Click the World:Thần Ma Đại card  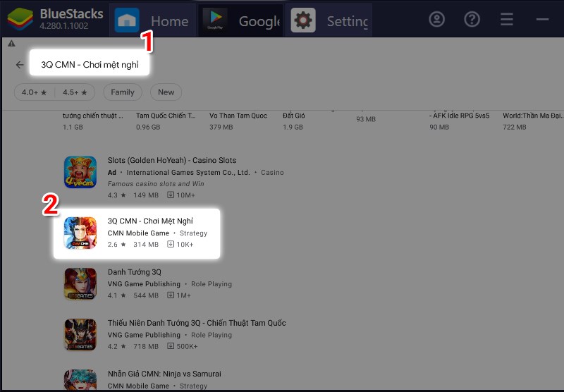point(533,121)
